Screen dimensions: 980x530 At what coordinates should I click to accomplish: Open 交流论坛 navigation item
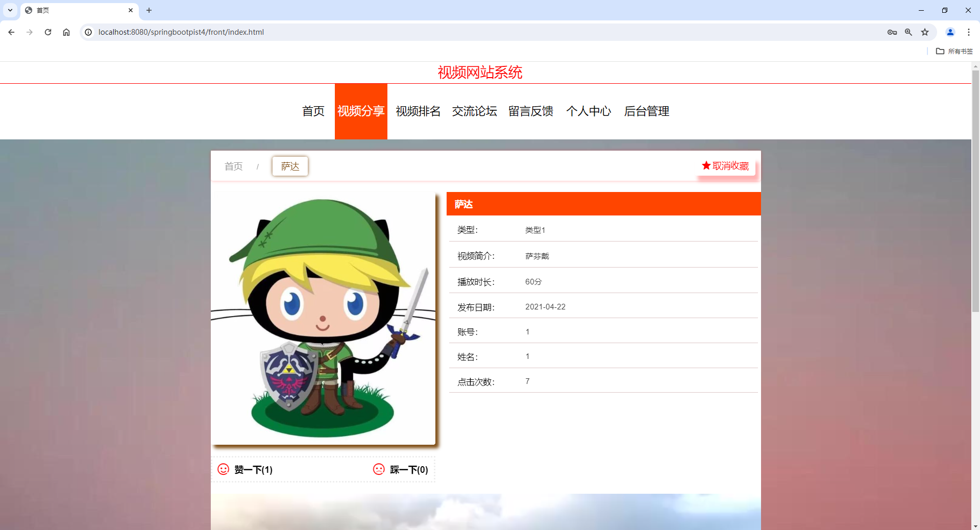pos(474,111)
